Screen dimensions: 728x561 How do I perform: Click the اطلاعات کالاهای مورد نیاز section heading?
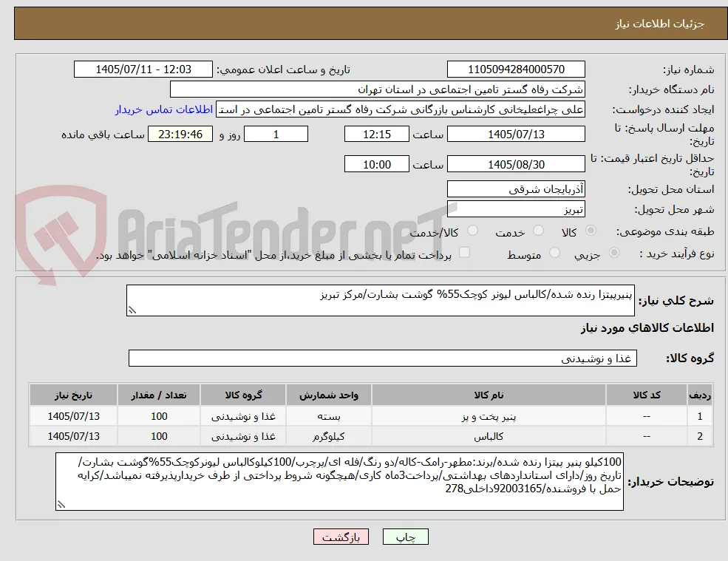(647, 328)
